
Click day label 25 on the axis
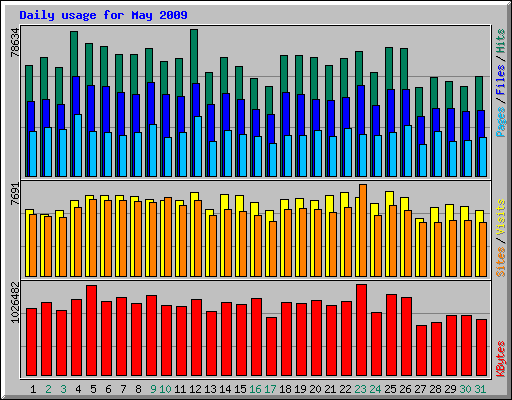click(x=390, y=389)
